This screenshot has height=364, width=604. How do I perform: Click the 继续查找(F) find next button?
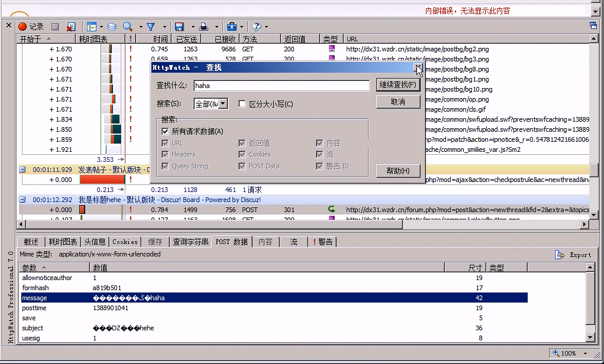point(398,85)
